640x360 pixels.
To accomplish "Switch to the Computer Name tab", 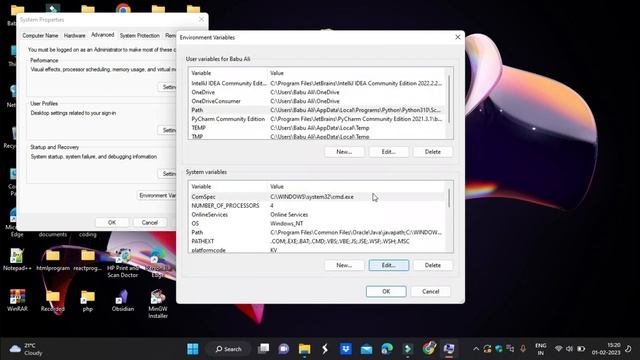I will point(40,36).
